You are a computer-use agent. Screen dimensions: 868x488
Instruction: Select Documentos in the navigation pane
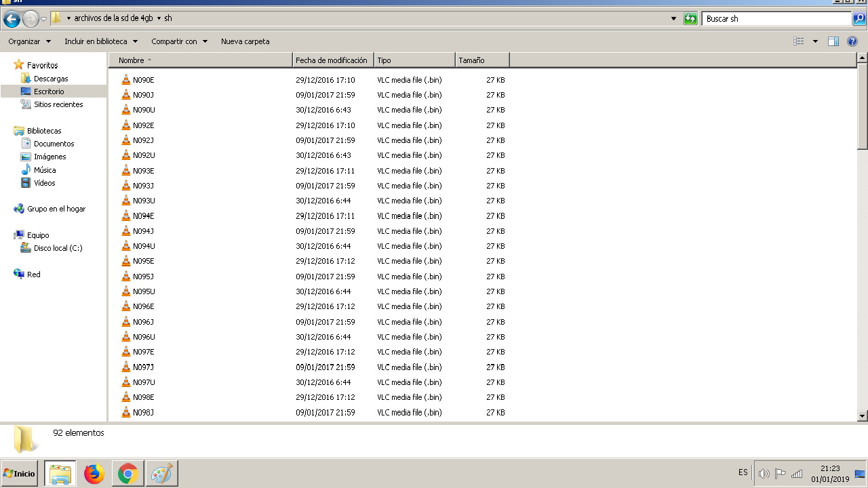point(54,144)
